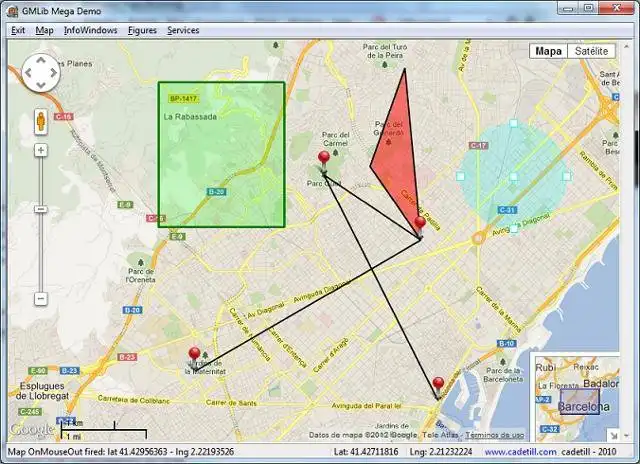Open the Figures menu

point(142,30)
